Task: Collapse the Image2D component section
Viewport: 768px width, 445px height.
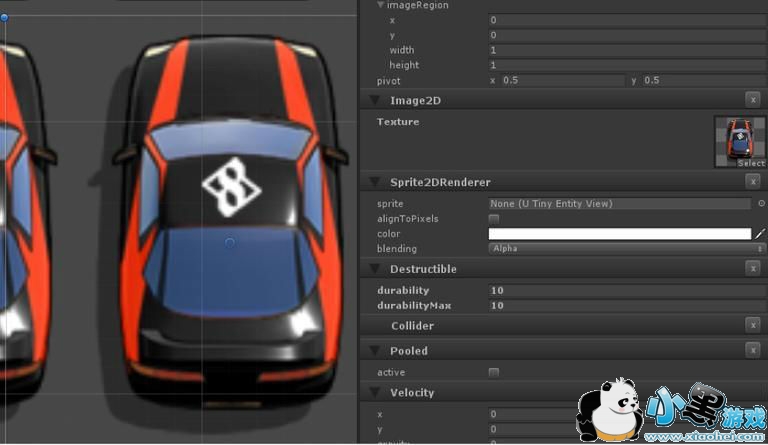Action: coord(375,100)
